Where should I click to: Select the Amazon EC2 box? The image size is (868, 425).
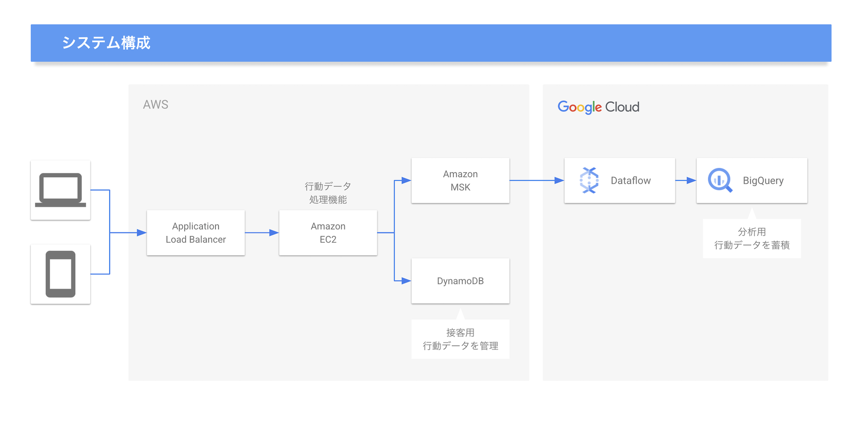[x=328, y=233]
